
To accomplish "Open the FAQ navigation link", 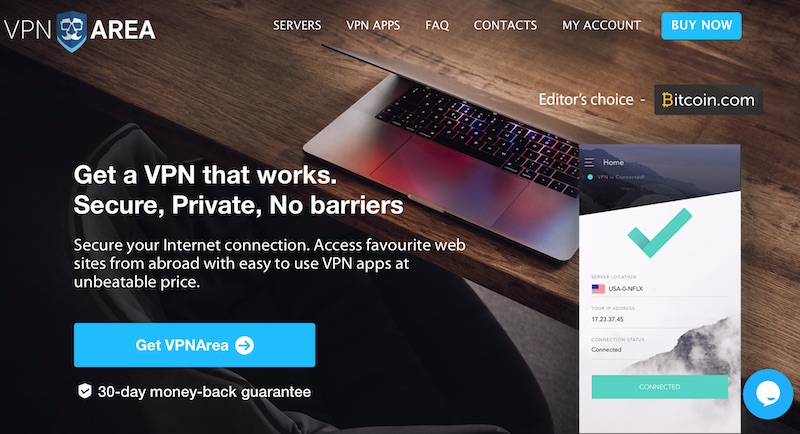I will click(x=437, y=25).
